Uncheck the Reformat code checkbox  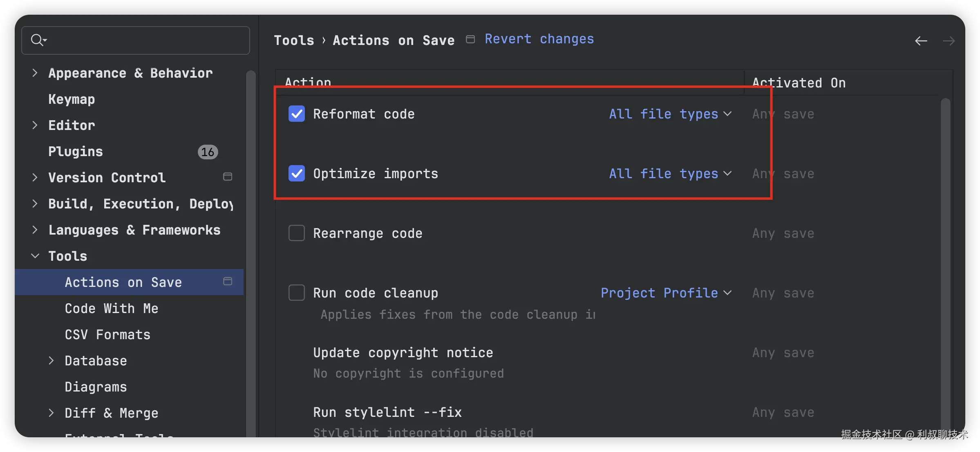click(297, 114)
